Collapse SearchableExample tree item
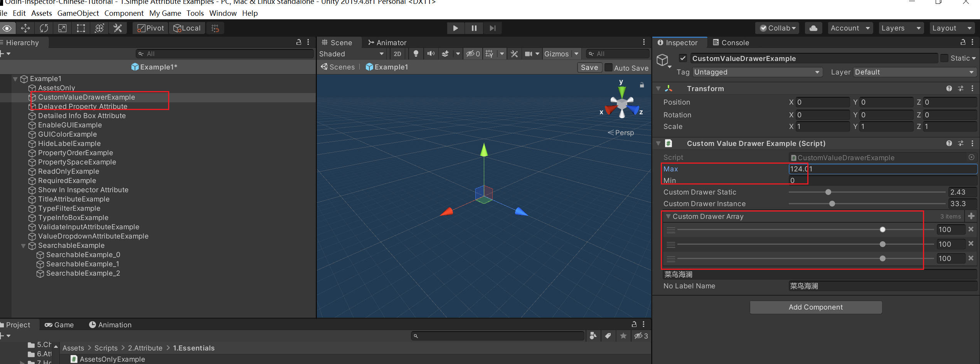The height and width of the screenshot is (364, 980). (24, 245)
